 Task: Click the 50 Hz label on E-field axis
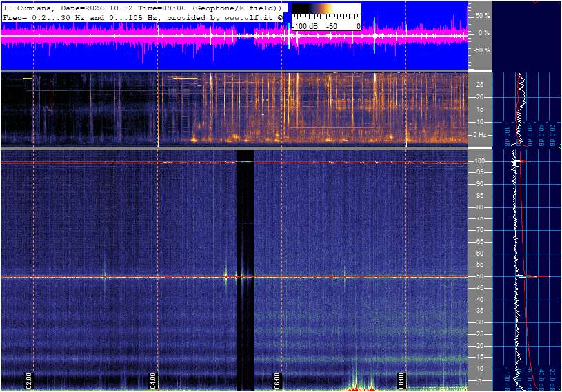[479, 276]
